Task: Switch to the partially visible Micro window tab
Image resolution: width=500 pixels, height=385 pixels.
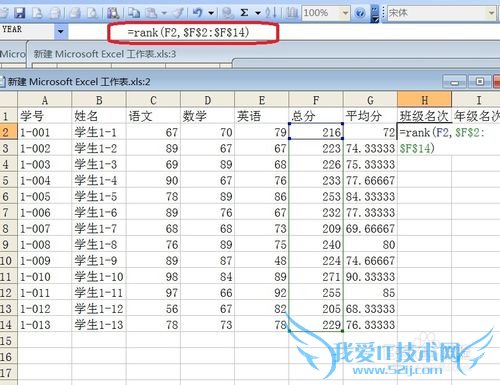Action: (x=13, y=54)
